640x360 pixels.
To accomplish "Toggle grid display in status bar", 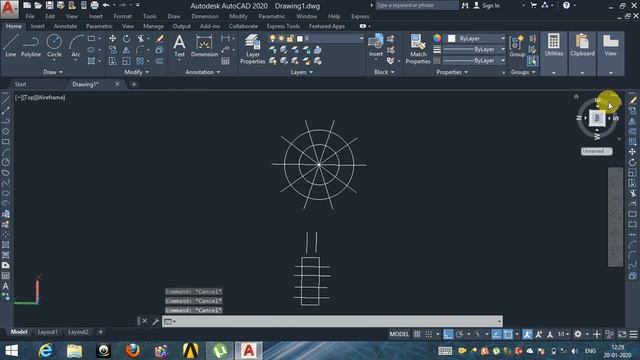I will click(x=417, y=334).
